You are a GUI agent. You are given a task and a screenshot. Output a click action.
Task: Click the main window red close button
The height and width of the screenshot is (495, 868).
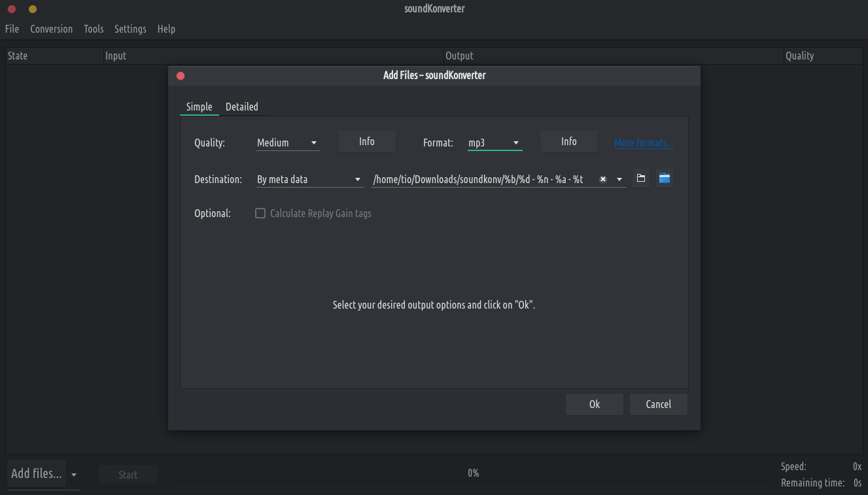(x=12, y=9)
